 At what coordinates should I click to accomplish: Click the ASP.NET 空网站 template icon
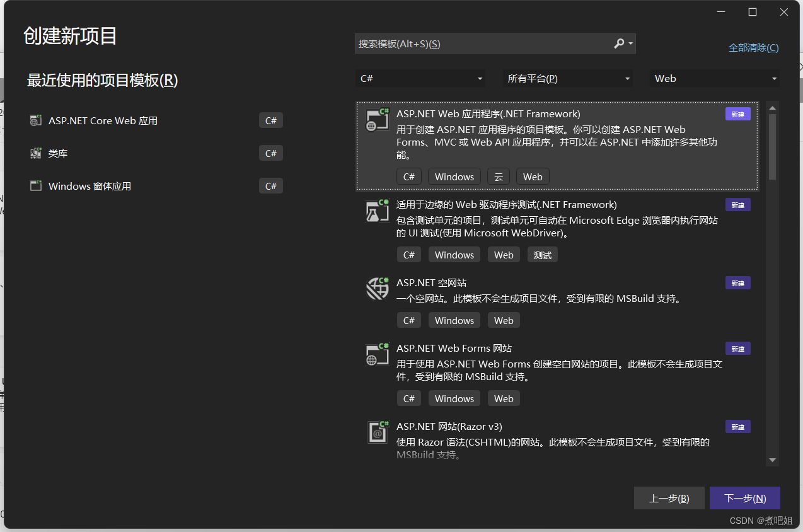[x=377, y=289]
